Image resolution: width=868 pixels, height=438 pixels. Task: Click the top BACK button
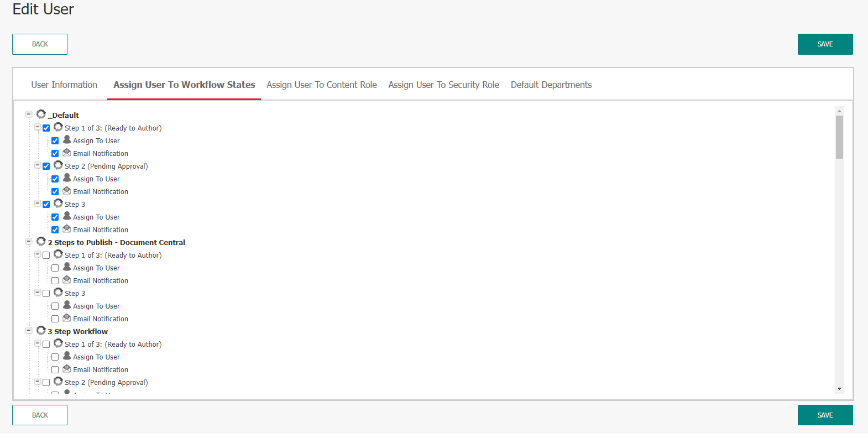(x=40, y=44)
